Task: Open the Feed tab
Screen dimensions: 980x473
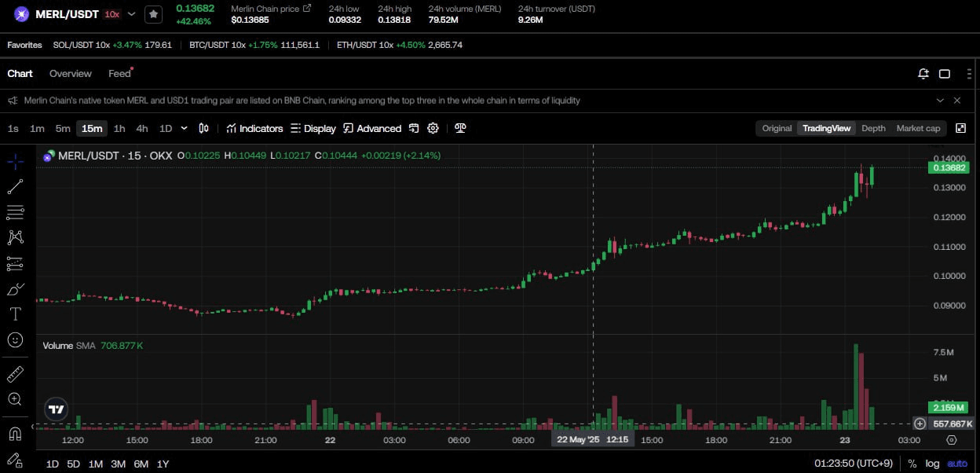Action: [119, 73]
